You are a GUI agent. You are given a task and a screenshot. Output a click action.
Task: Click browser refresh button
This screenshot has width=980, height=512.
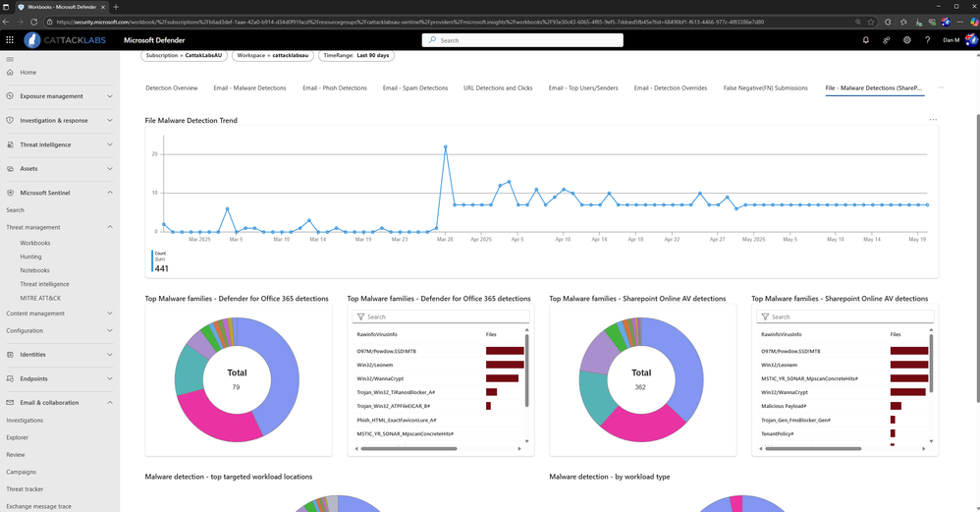[x=33, y=22]
